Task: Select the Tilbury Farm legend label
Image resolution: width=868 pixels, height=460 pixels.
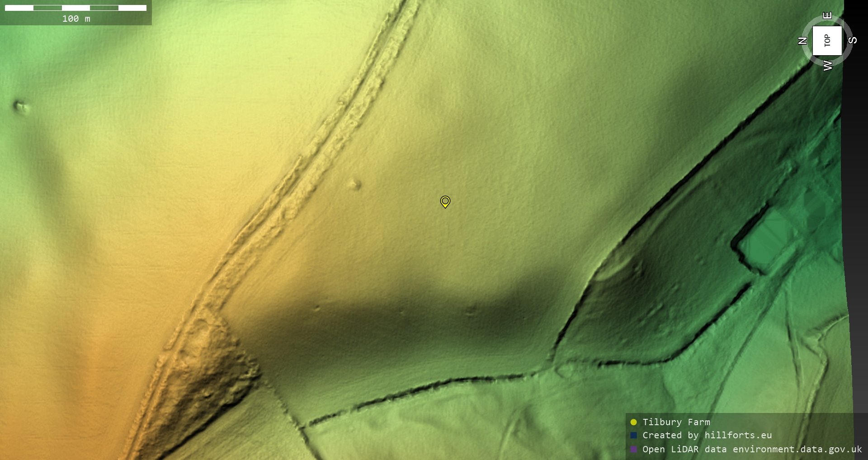Action: [x=676, y=422]
